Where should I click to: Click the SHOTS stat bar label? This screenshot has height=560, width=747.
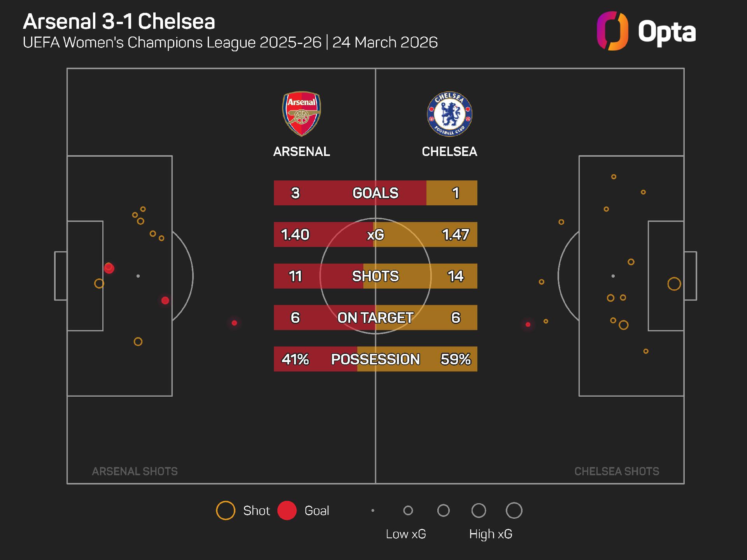pos(375,276)
